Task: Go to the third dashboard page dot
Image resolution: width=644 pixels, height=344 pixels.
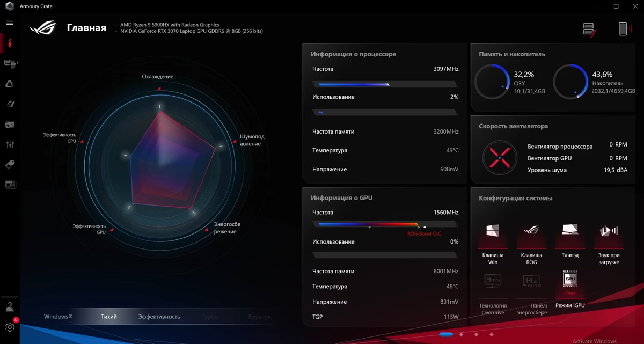Action: tap(476, 334)
